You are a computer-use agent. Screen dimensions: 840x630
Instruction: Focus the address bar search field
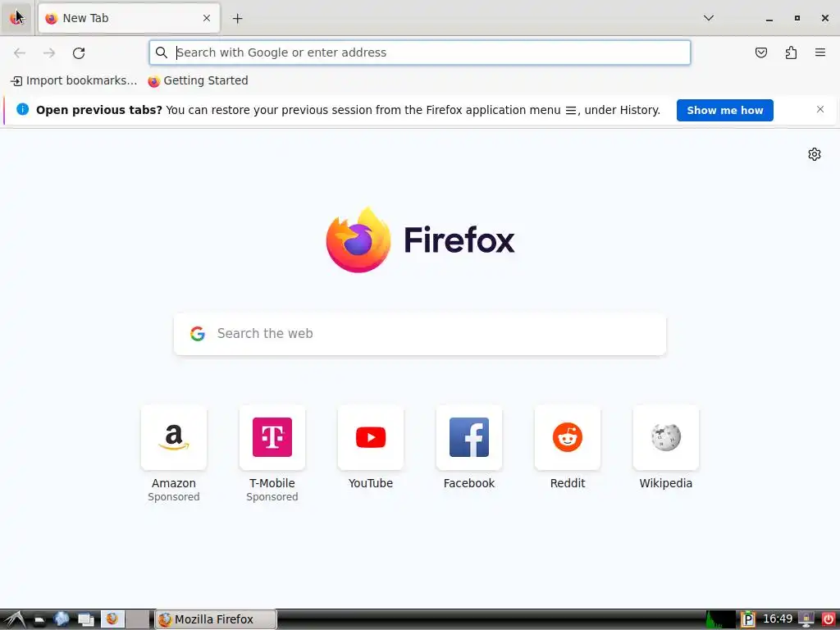pos(419,52)
